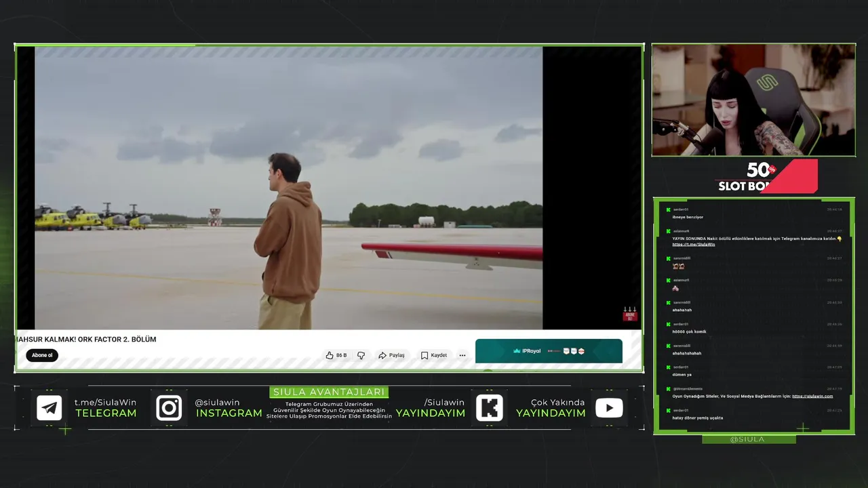Click username @StreamElements in chat
The height and width of the screenshot is (488, 868).
688,389
